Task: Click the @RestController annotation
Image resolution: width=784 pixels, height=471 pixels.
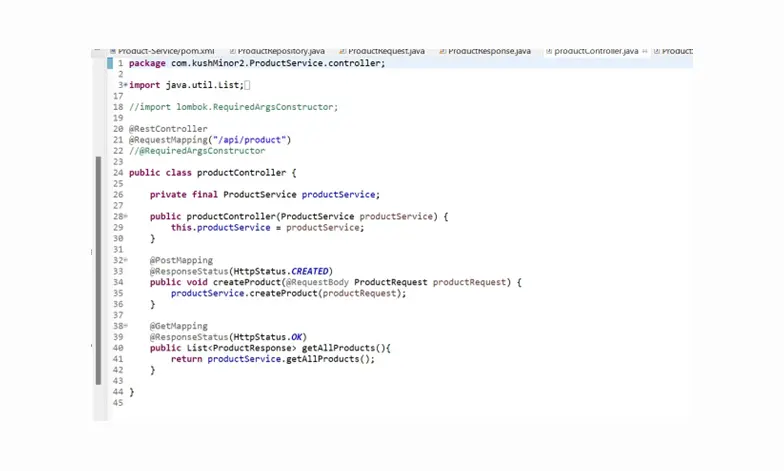Action: [x=168, y=129]
